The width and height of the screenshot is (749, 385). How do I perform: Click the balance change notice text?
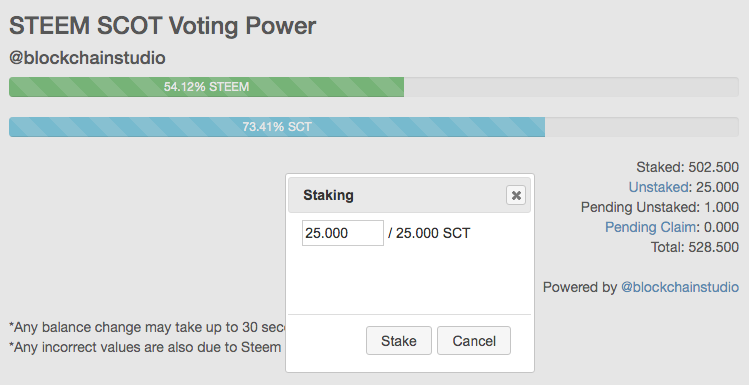click(x=147, y=327)
